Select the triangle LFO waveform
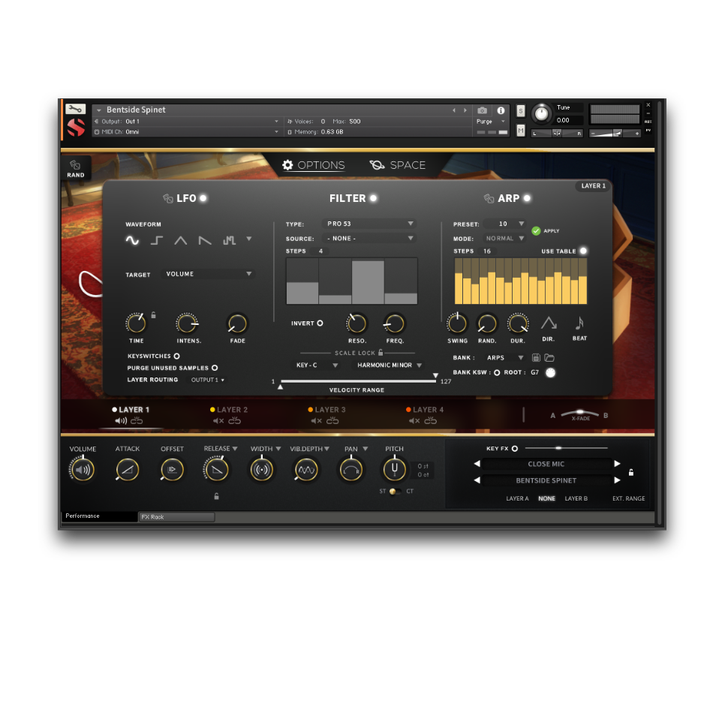 [x=180, y=240]
